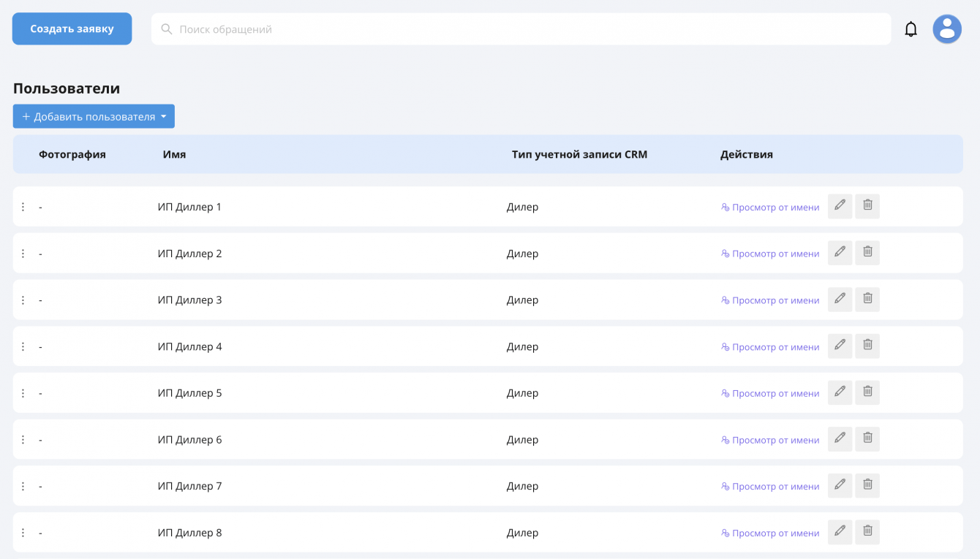Open kebab menu for ИП Диллер 8
The width and height of the screenshot is (980, 559).
23,533
